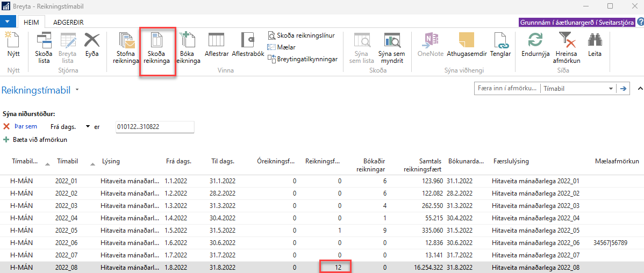This screenshot has height=273, width=644.
Task: Select the HEIM ribbon tab
Action: pos(31,22)
